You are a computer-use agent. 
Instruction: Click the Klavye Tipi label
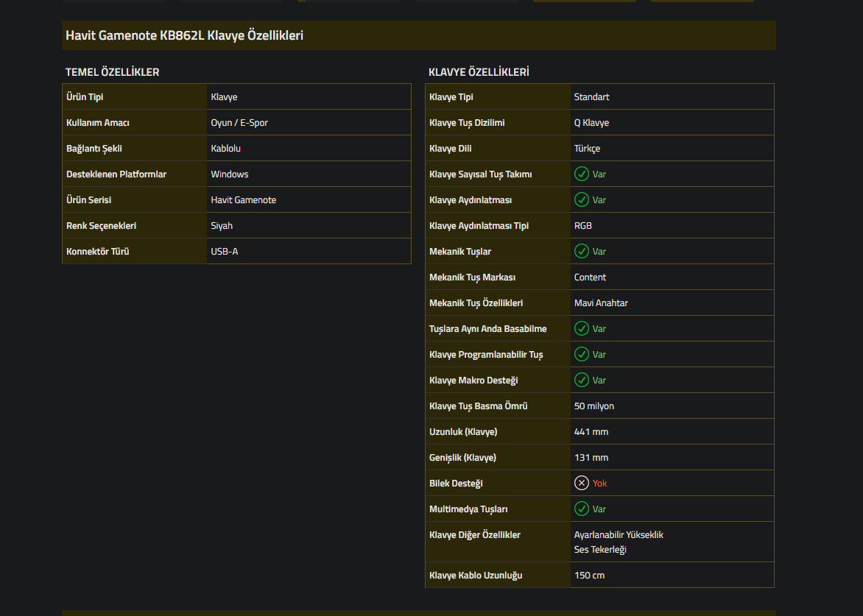tap(451, 97)
